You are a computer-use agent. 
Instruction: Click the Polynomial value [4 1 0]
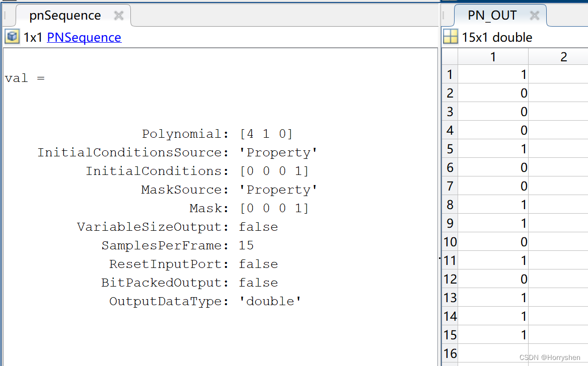[x=266, y=134]
